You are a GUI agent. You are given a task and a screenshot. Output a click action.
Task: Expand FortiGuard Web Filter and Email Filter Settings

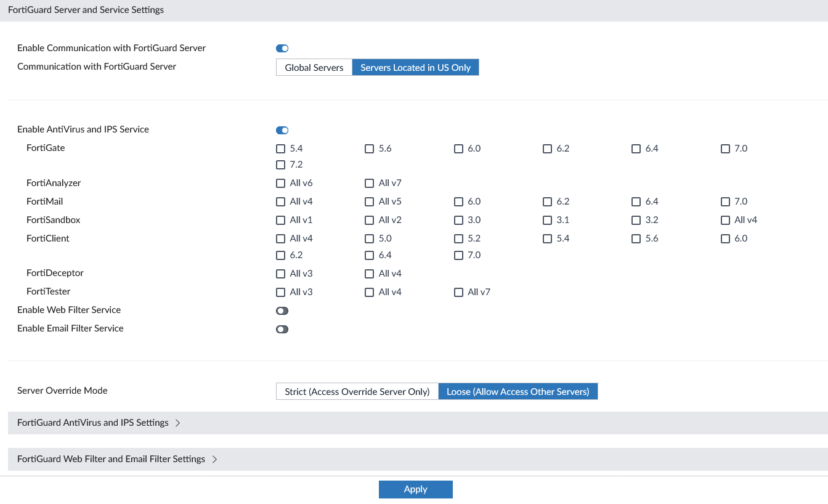pos(117,459)
